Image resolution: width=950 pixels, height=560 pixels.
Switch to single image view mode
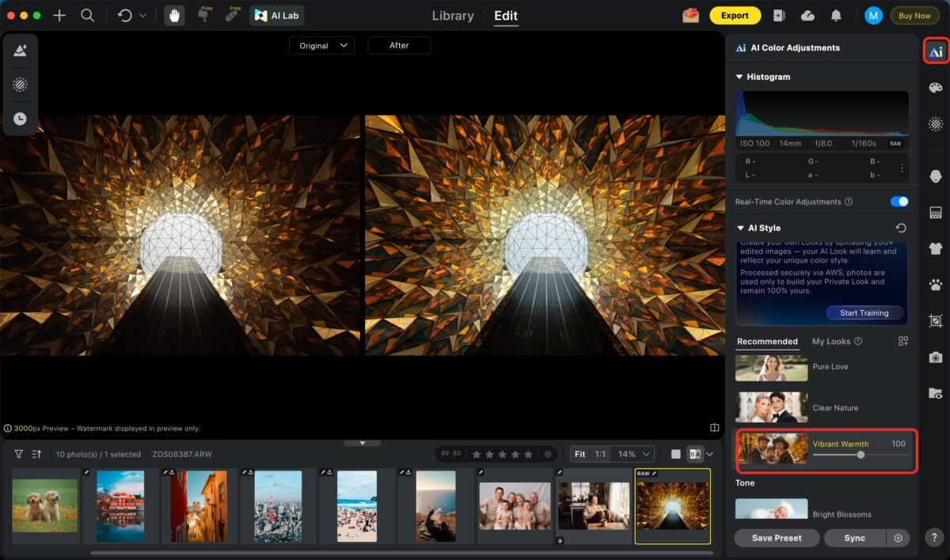[x=675, y=454]
